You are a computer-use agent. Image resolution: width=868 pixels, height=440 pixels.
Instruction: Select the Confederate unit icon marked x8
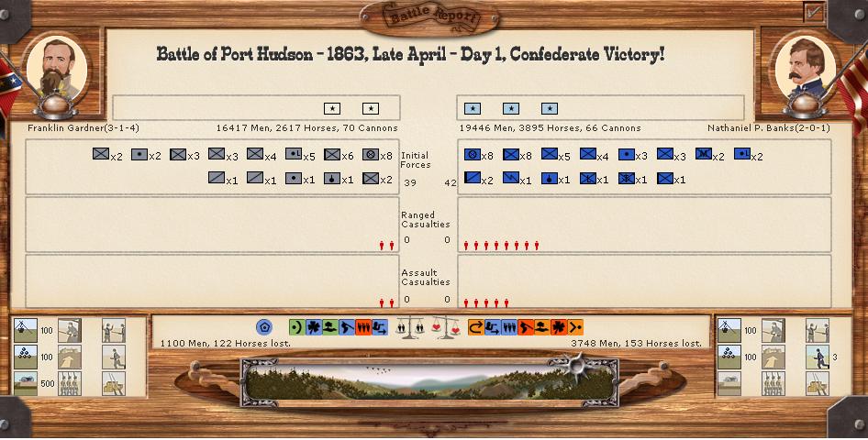click(x=370, y=155)
